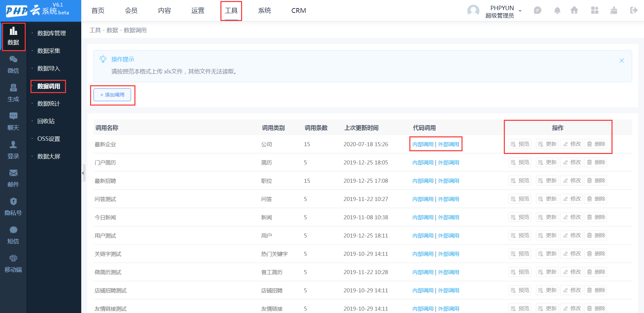The width and height of the screenshot is (644, 313).
Task: Switch to the CRM top menu
Action: click(x=299, y=10)
